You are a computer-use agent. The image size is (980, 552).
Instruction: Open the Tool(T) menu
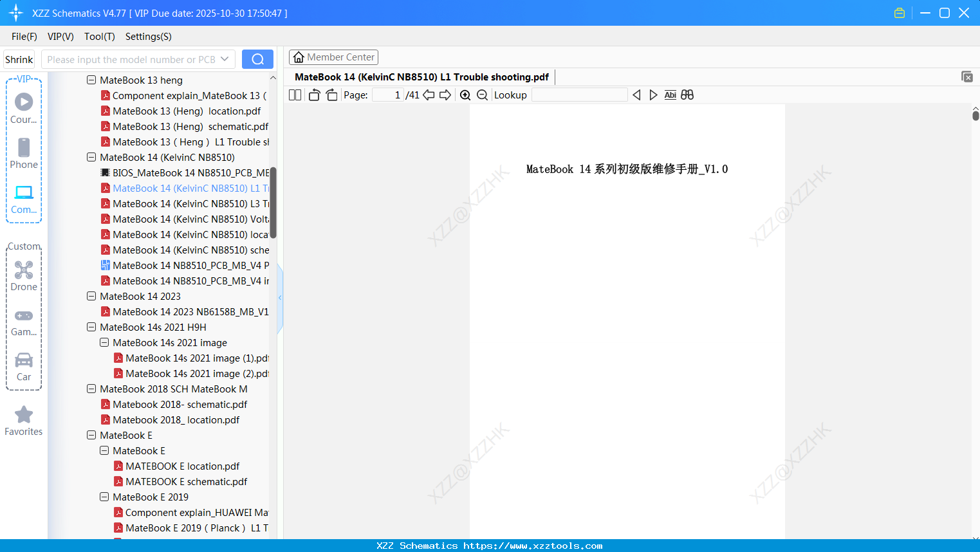click(100, 37)
